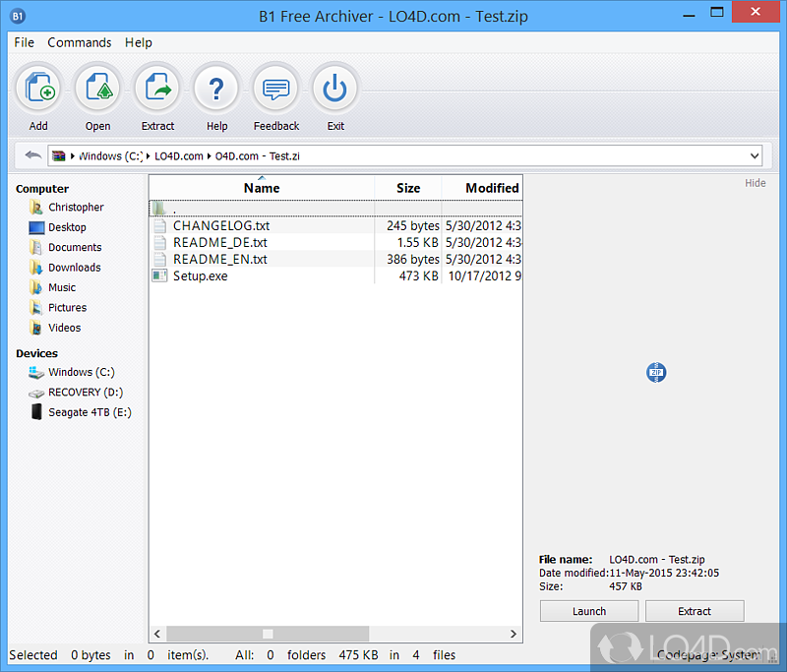This screenshot has width=787, height=672.
Task: Click the Help question mark icon
Action: point(216,89)
